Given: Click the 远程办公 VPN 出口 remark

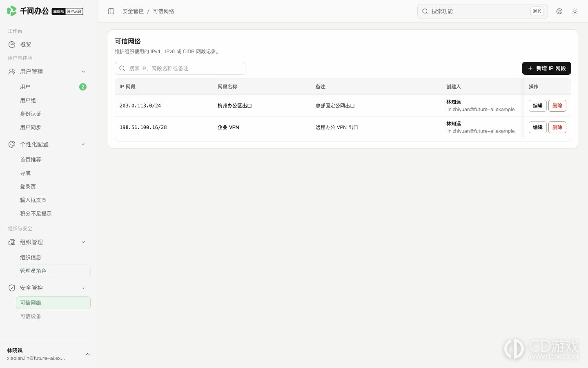Looking at the screenshot, I should (x=337, y=127).
